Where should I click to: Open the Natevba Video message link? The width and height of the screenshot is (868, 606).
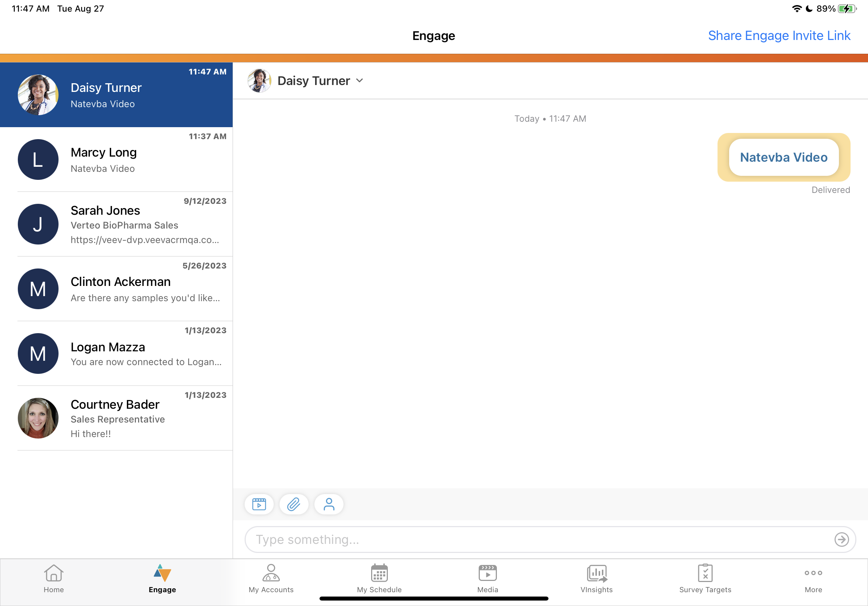783,158
